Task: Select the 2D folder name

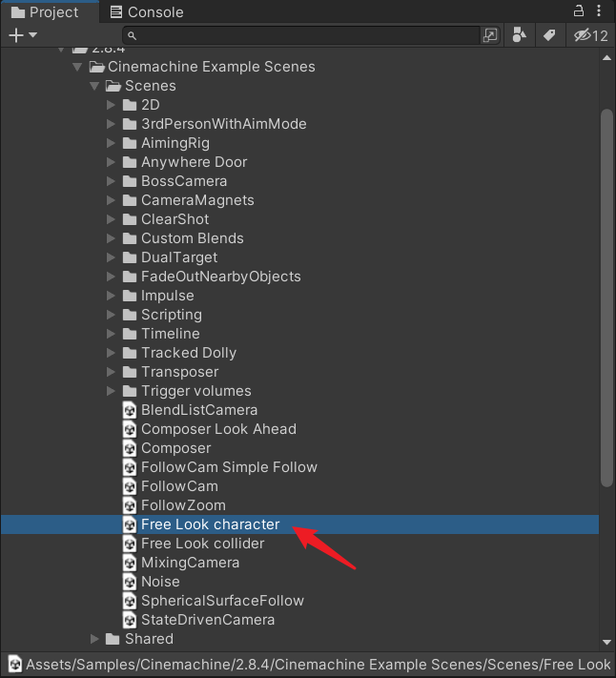Action: (x=151, y=105)
